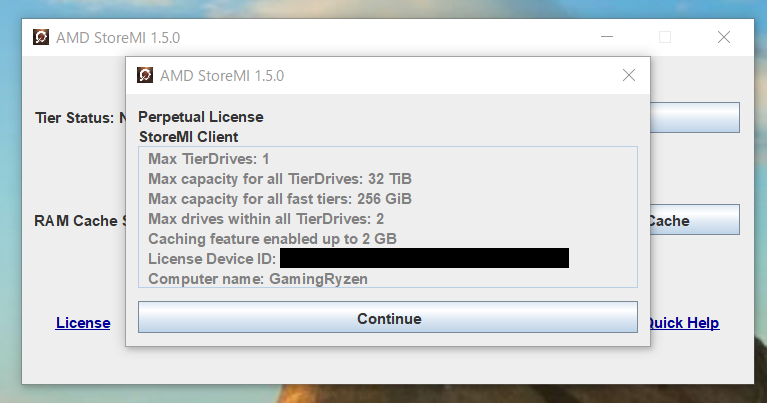767x403 pixels.
Task: Select the 256 GiB fast tiers line
Action: tap(280, 199)
